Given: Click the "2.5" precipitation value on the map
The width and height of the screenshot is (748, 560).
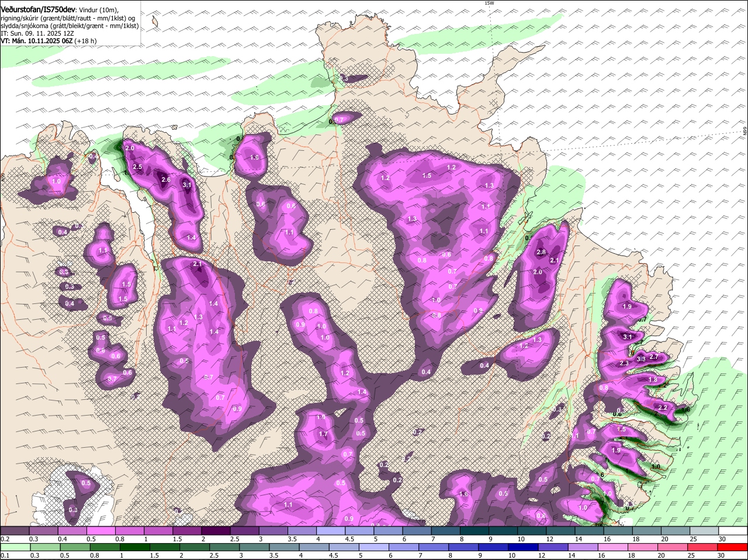Looking at the screenshot, I should coord(137,167).
